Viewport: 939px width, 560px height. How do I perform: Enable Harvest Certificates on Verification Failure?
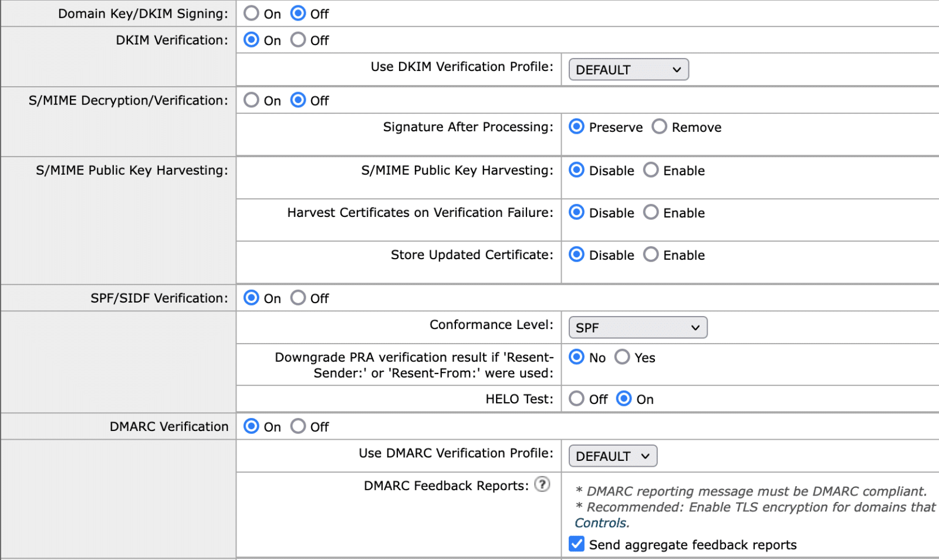[651, 213]
